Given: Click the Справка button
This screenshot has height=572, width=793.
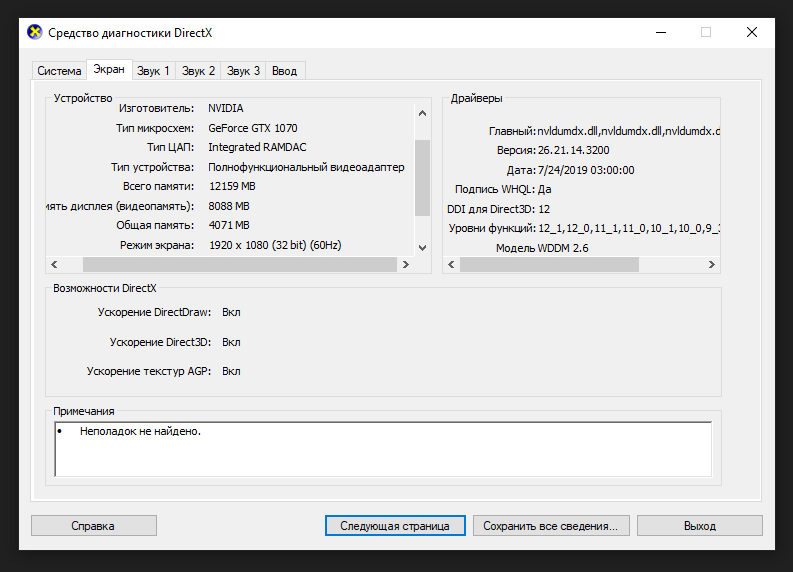Looking at the screenshot, I should tap(94, 525).
